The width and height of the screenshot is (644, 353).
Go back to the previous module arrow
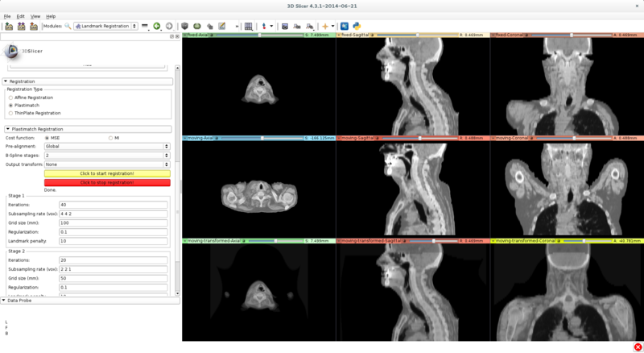click(x=157, y=27)
